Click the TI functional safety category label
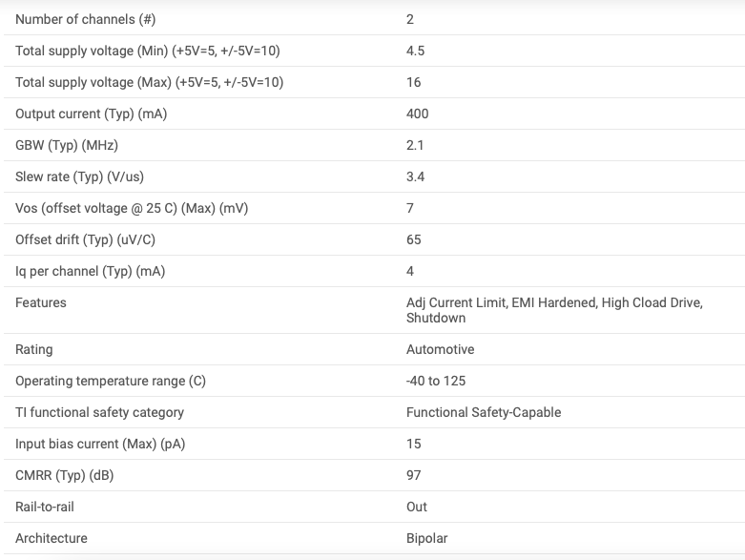 click(x=99, y=412)
